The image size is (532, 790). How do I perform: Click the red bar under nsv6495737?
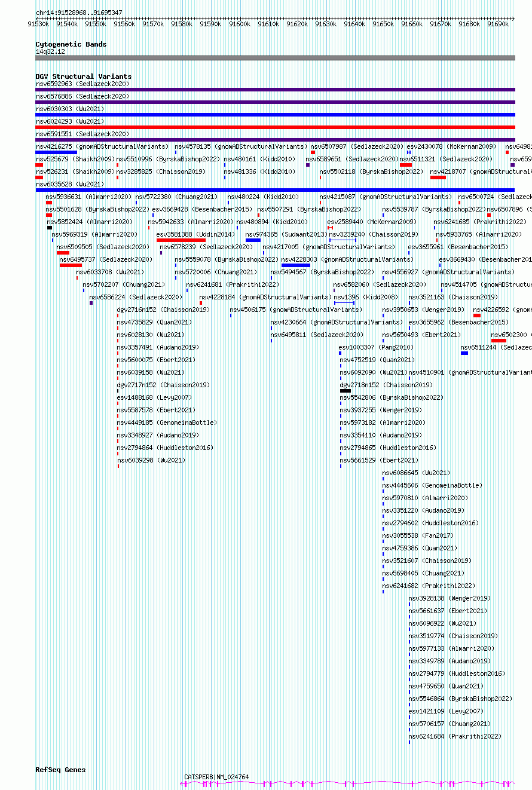click(71, 265)
